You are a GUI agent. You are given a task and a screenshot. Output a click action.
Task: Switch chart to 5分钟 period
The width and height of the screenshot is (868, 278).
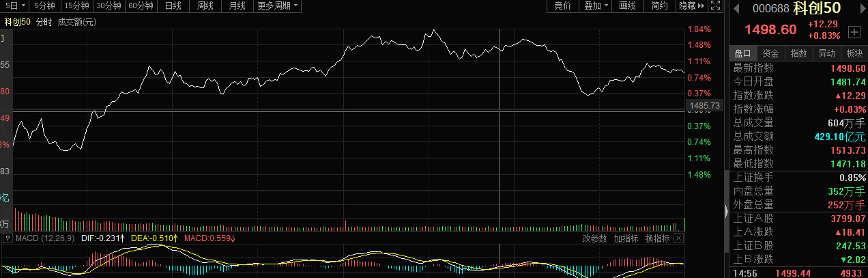coord(45,6)
